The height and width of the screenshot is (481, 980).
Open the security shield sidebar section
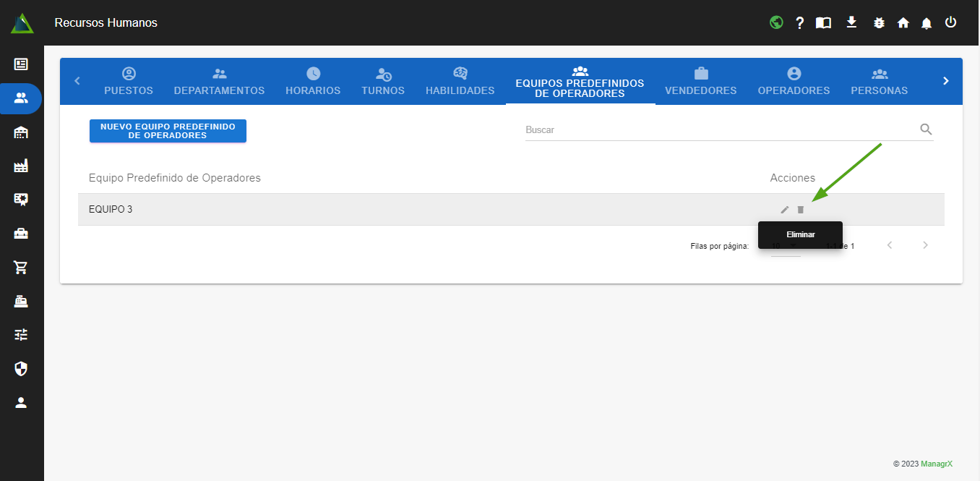point(21,369)
